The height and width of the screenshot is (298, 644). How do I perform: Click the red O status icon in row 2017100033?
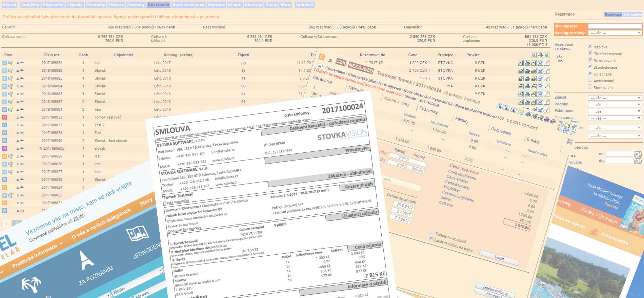click(x=4, y=118)
